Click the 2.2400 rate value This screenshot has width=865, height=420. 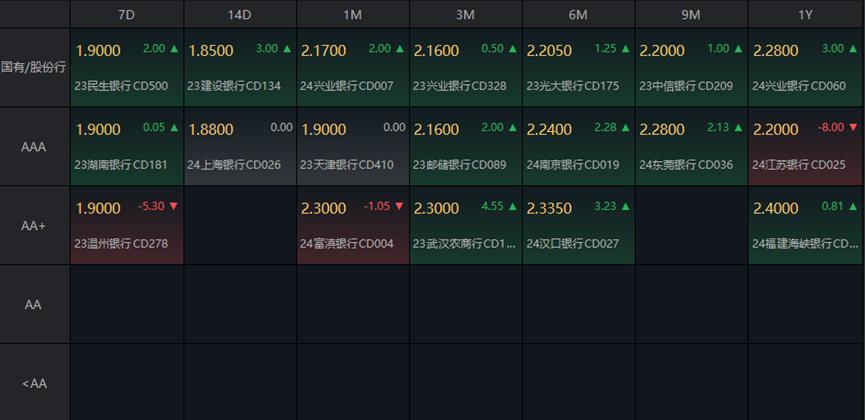pyautogui.click(x=549, y=130)
